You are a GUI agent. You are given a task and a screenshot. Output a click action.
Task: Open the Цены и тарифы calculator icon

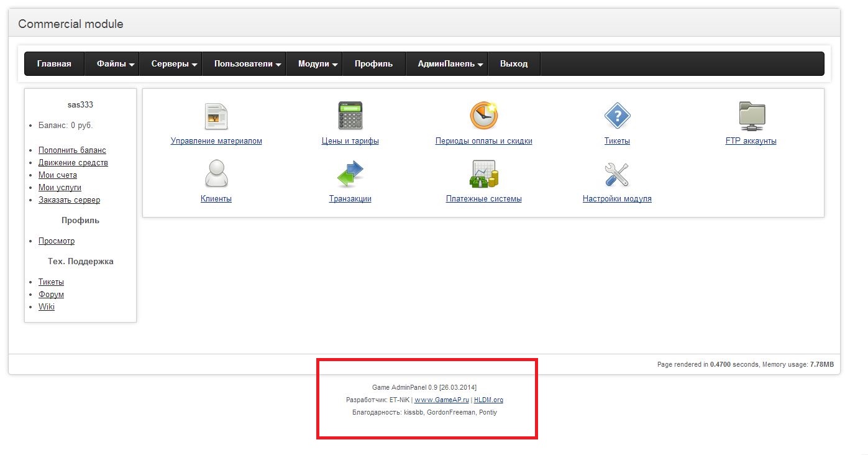coord(350,116)
